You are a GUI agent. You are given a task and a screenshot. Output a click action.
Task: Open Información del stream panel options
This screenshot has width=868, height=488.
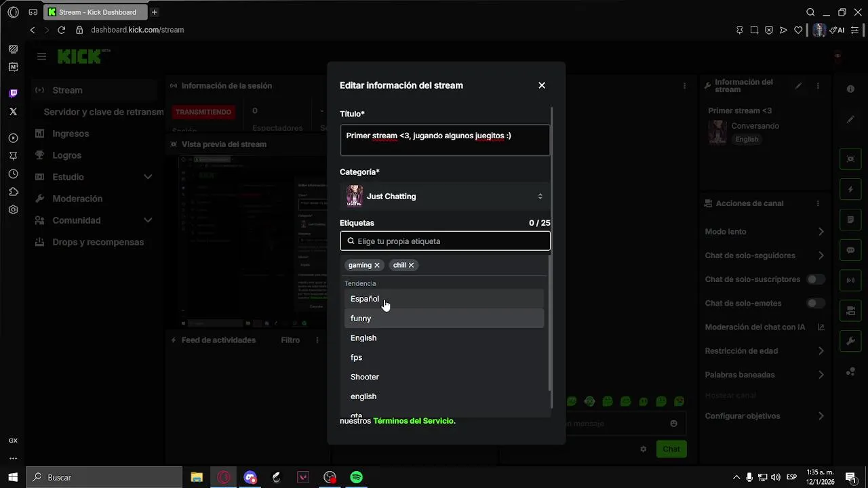(x=818, y=86)
